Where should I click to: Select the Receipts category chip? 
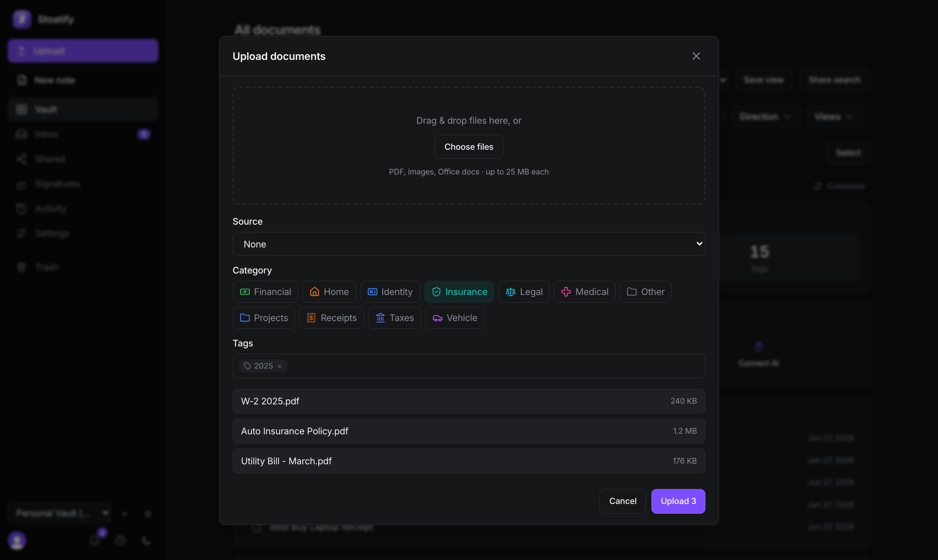point(332,318)
